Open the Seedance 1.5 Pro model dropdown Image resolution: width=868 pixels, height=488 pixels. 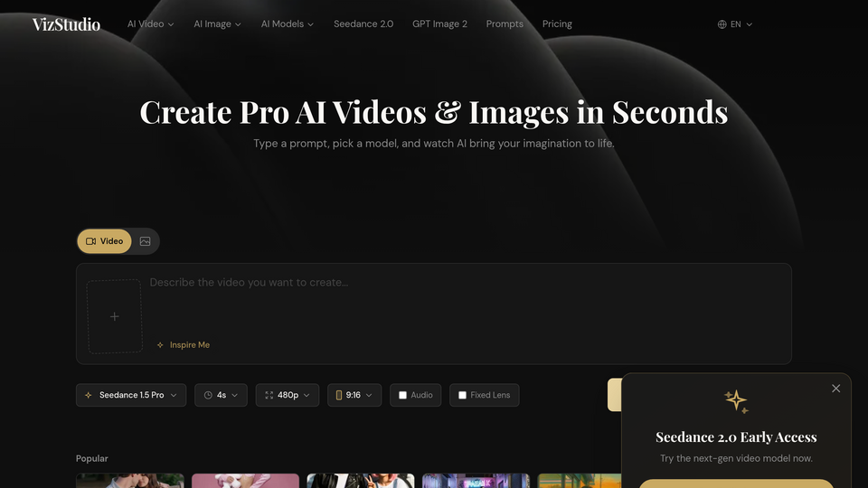click(x=131, y=395)
